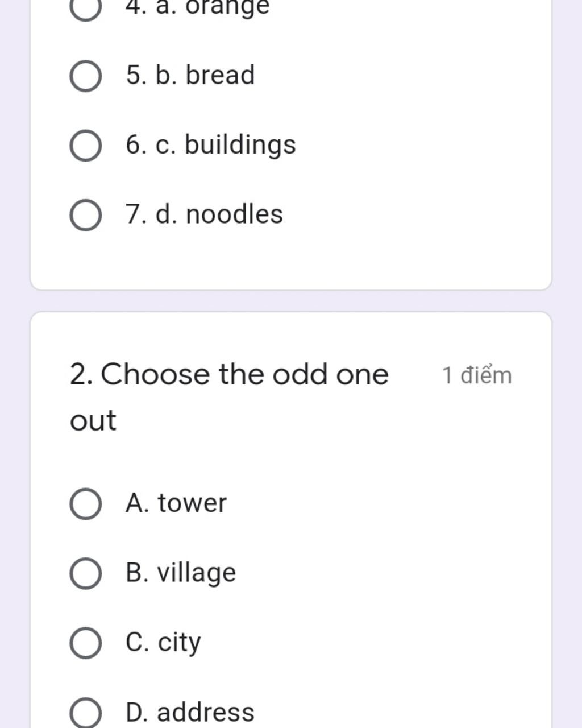This screenshot has height=728, width=582.
Task: Choose the radio circle for 'C. city'
Action: [x=86, y=643]
